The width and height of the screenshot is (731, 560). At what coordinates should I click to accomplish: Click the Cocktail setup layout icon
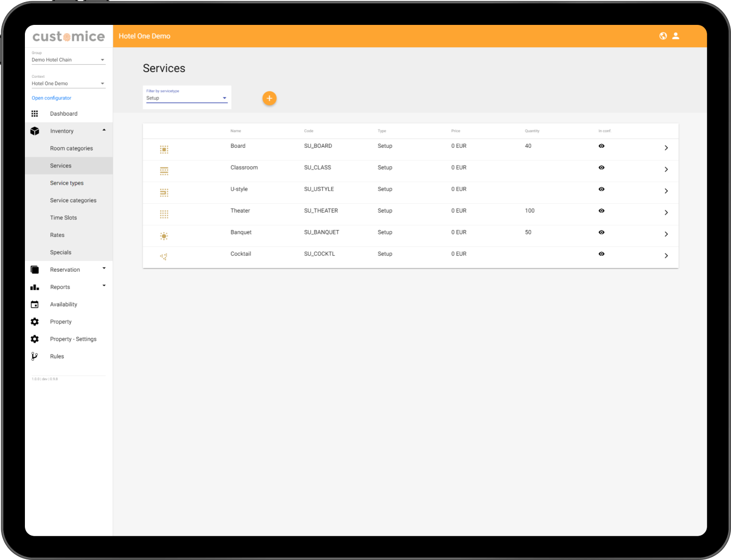tap(164, 257)
